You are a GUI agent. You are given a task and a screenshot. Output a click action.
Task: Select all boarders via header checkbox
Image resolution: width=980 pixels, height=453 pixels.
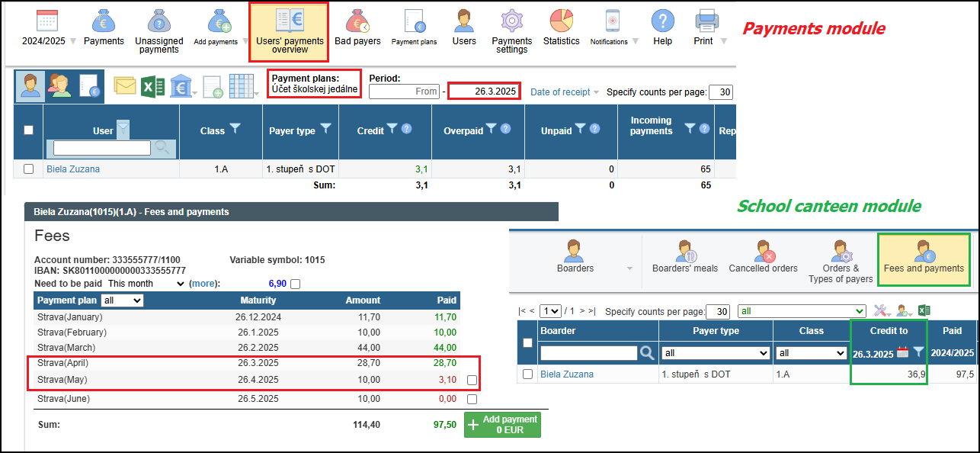[527, 342]
